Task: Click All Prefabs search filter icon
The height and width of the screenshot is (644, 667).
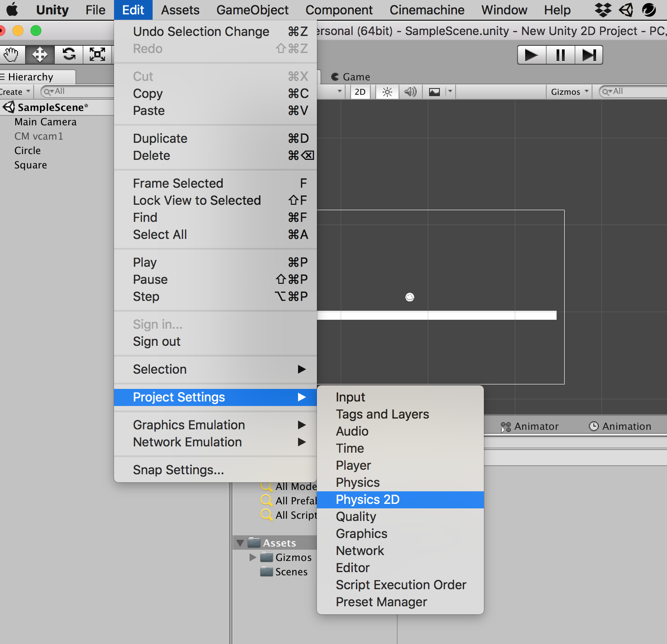Action: point(267,500)
